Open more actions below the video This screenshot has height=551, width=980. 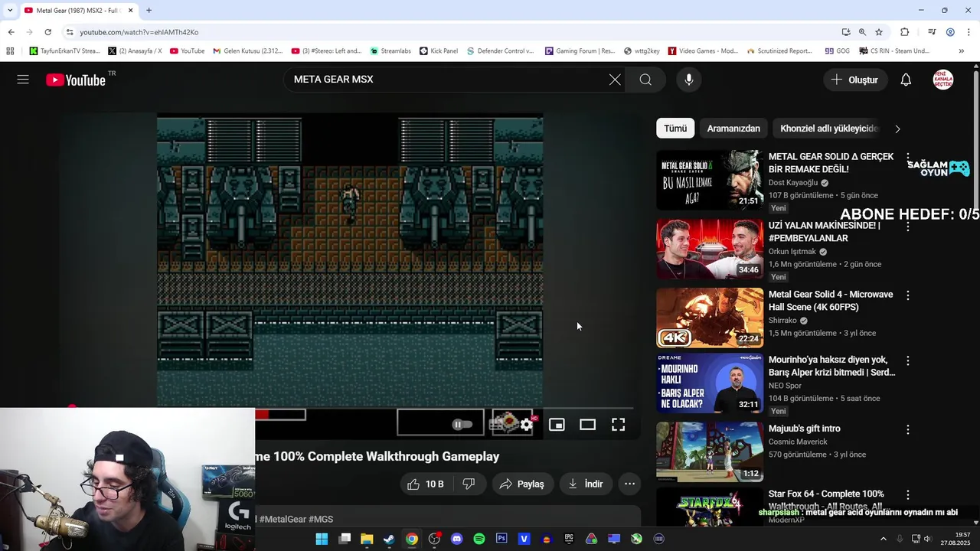[629, 484]
